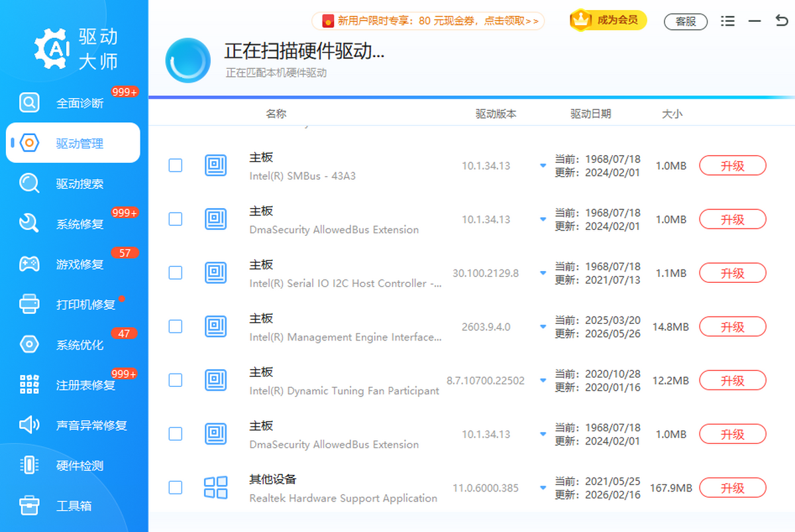Click the 工具箱 toolbox icon

click(x=29, y=506)
